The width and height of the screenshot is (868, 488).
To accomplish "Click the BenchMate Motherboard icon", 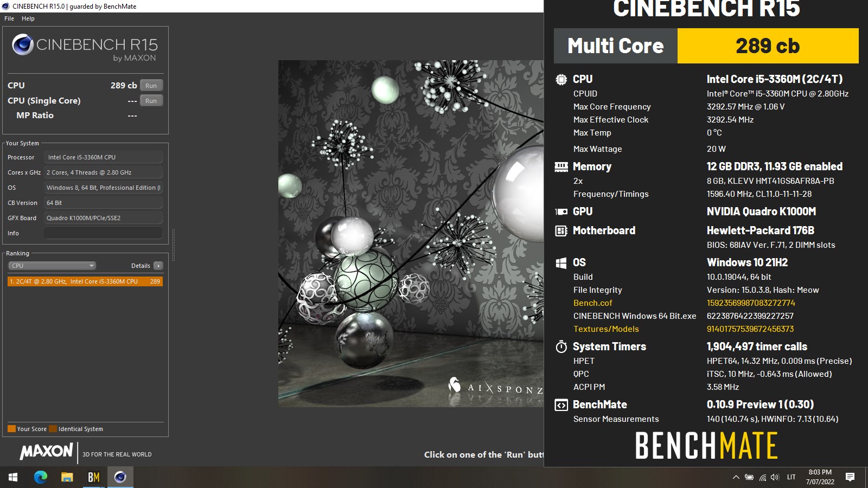I will point(561,230).
